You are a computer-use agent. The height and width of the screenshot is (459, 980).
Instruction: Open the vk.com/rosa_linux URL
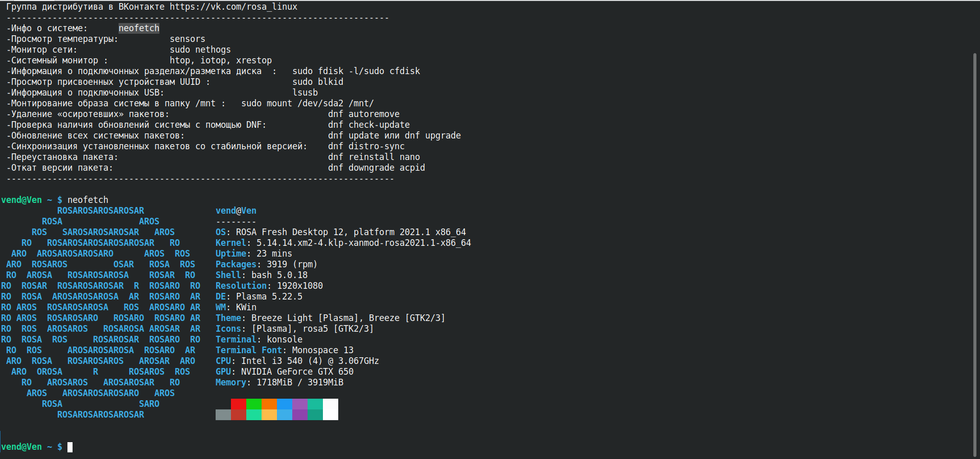coord(234,7)
